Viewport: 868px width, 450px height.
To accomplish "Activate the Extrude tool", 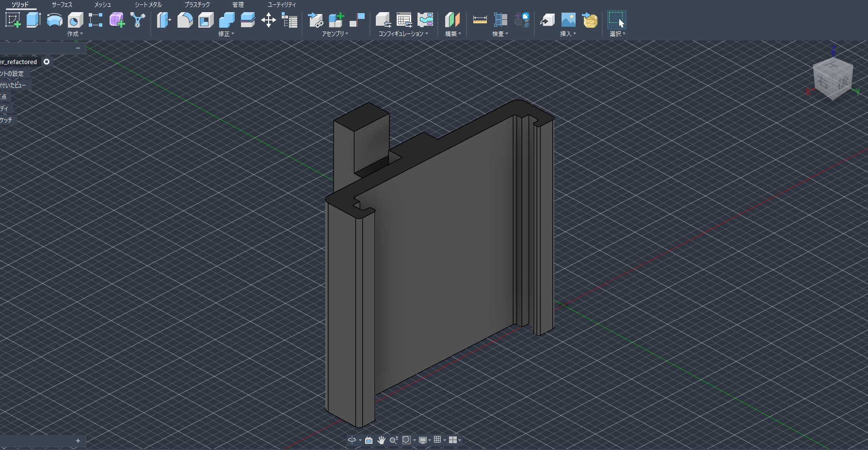I will (33, 20).
